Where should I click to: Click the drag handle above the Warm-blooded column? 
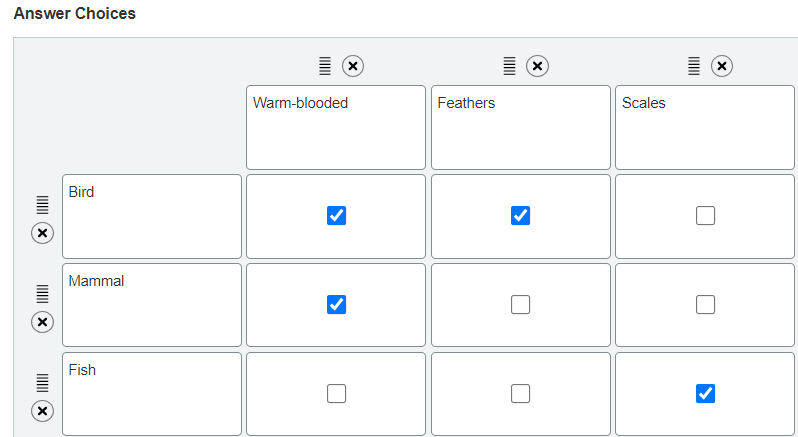(324, 66)
